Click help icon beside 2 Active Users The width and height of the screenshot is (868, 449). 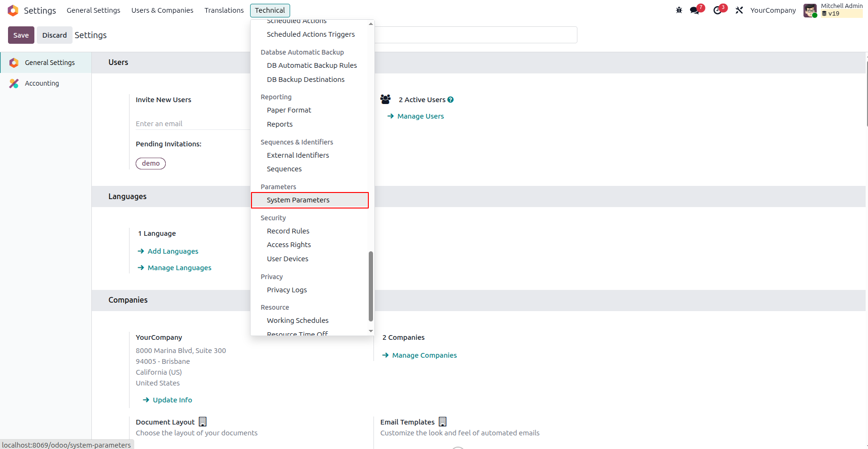click(451, 100)
